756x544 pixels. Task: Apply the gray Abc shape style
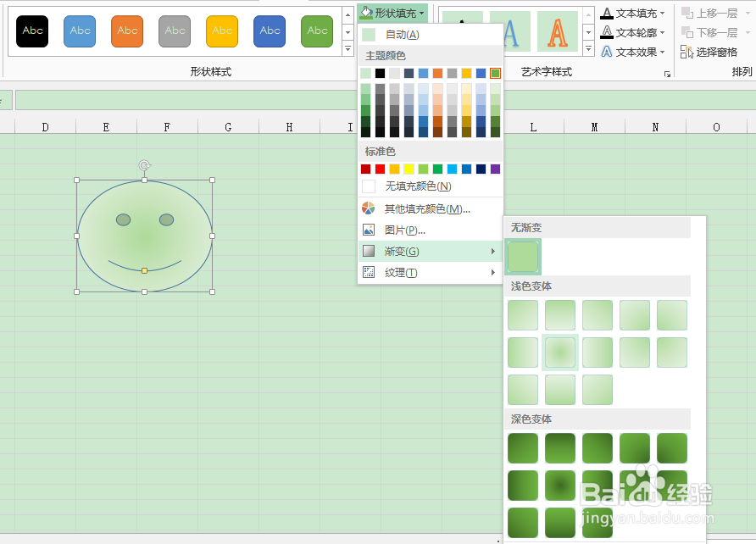point(175,31)
